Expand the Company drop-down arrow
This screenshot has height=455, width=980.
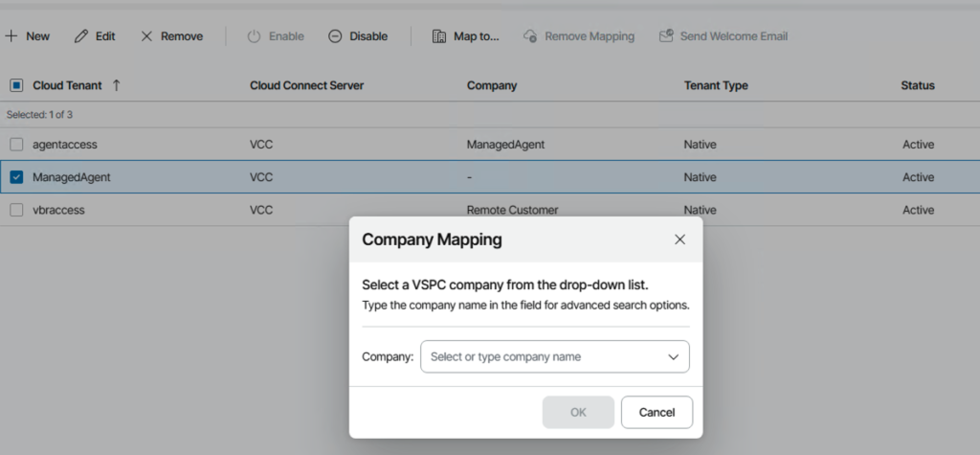tap(673, 356)
